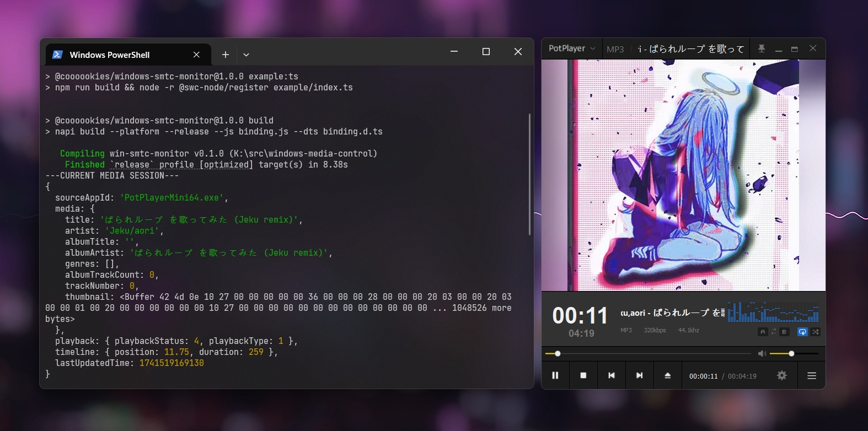Image resolution: width=868 pixels, height=431 pixels.
Task: Click the terminal vertical scrollbar
Action: 530,174
